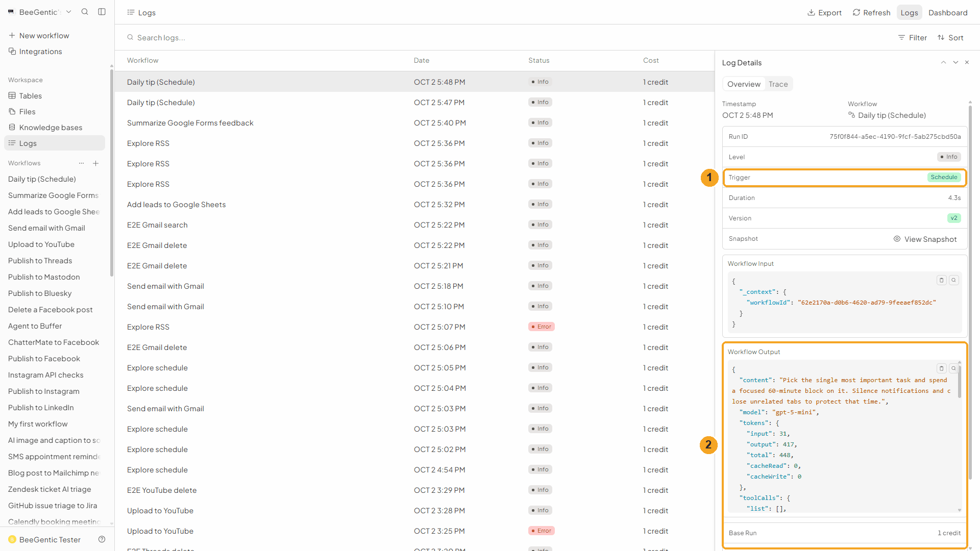The width and height of the screenshot is (980, 551).
Task: Copy the Workflow Output JSON
Action: (942, 368)
